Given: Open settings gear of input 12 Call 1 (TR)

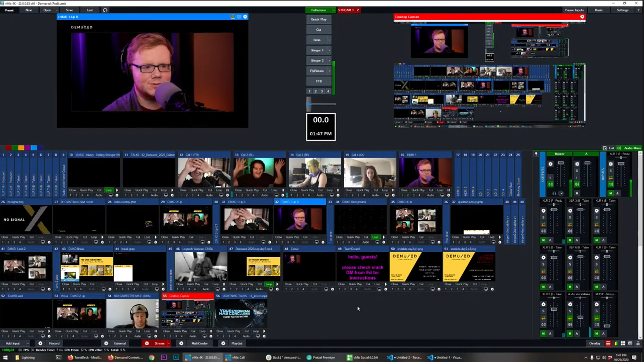Looking at the screenshot, I should pyautogui.click(x=227, y=195).
